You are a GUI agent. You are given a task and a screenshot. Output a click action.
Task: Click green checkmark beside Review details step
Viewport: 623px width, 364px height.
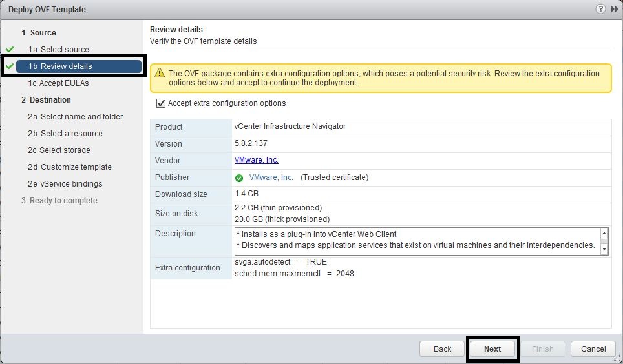[10, 66]
